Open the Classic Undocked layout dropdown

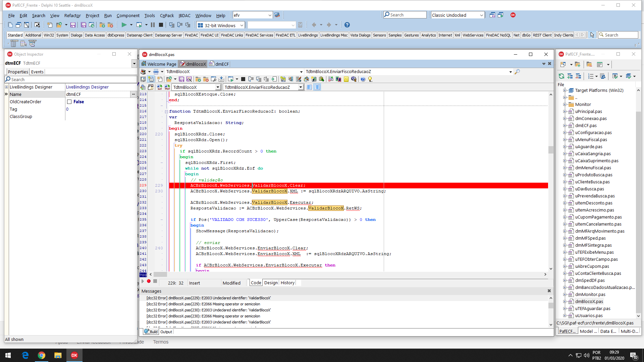point(481,15)
